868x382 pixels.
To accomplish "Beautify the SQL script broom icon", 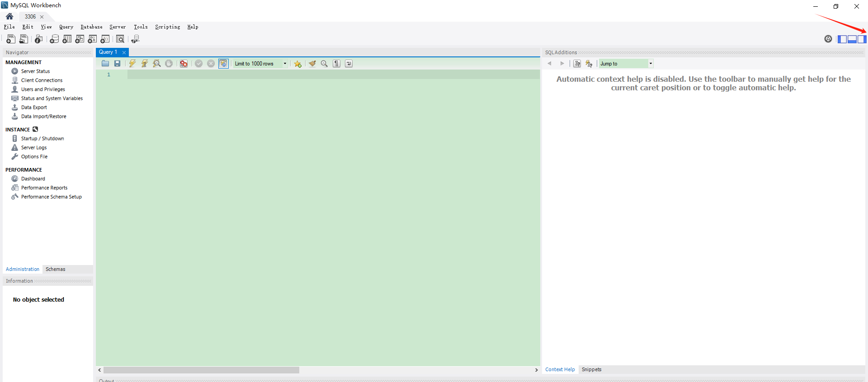I will click(x=312, y=64).
